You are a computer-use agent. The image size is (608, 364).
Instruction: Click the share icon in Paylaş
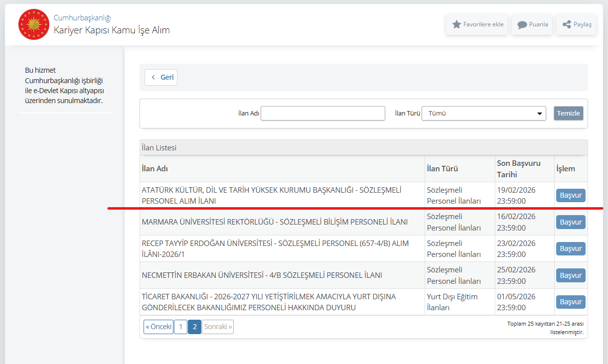pos(567,24)
